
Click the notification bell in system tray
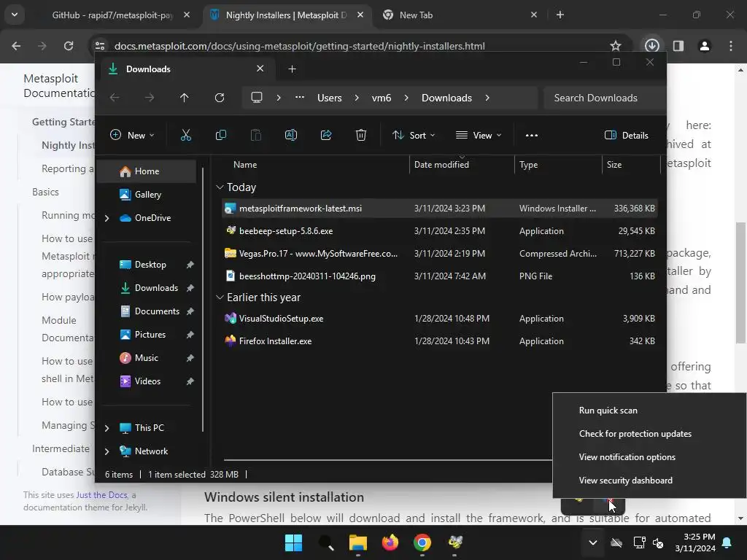(x=727, y=542)
